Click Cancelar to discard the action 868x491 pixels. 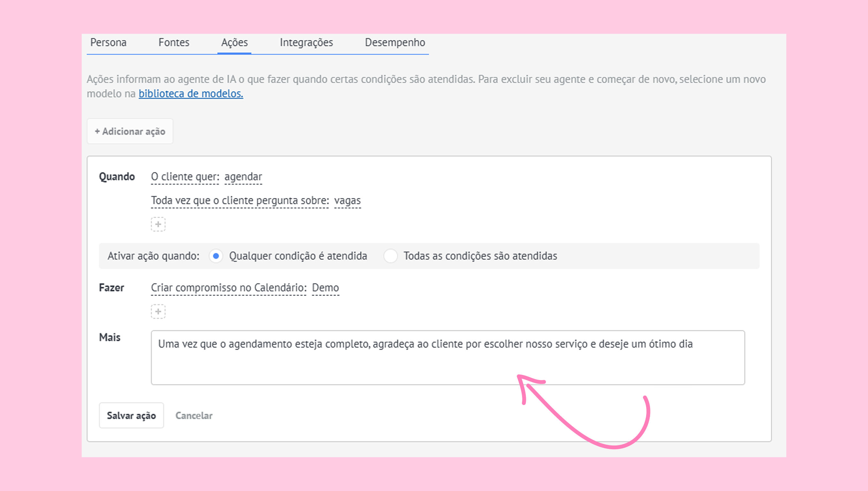(194, 415)
